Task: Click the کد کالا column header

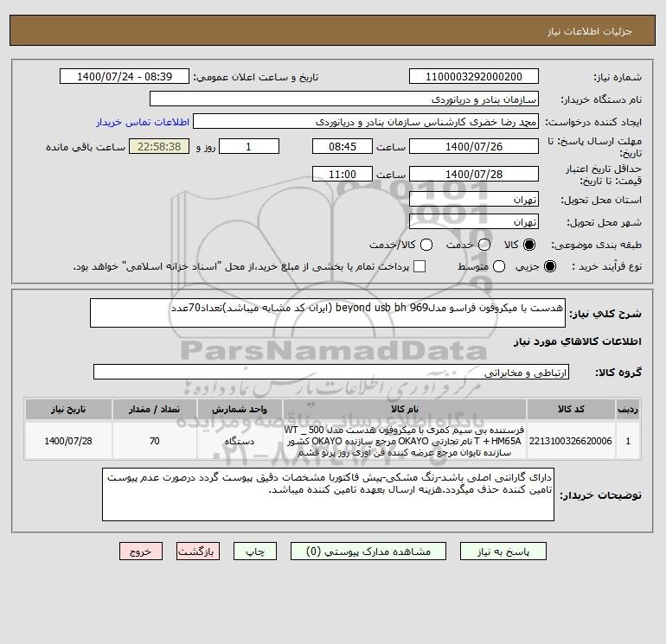Action: point(571,409)
